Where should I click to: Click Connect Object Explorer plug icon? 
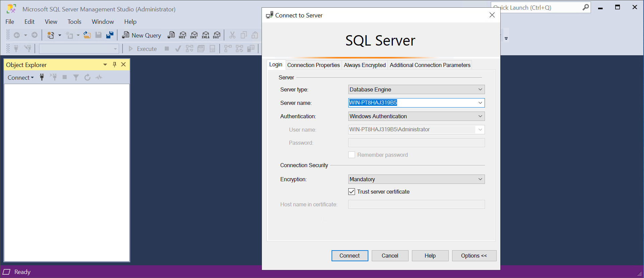[42, 77]
